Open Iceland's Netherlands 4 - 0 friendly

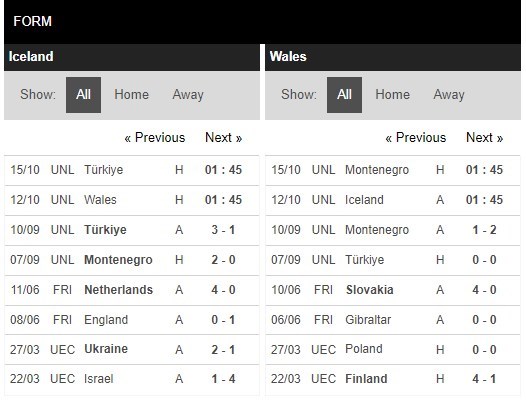(132, 290)
